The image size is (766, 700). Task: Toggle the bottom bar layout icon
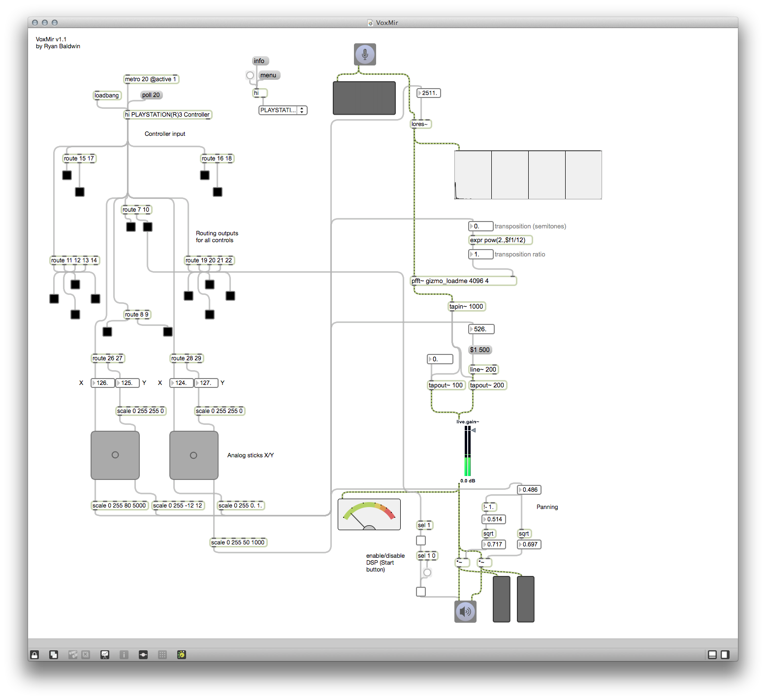tap(712, 654)
